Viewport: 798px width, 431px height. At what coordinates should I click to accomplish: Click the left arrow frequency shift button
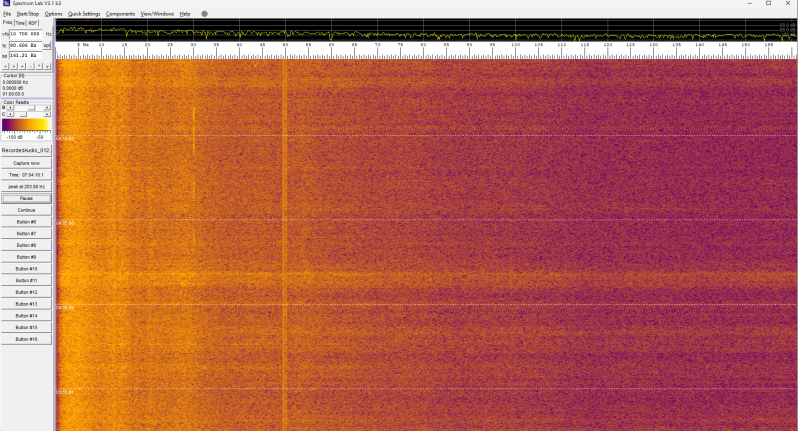click(6, 66)
